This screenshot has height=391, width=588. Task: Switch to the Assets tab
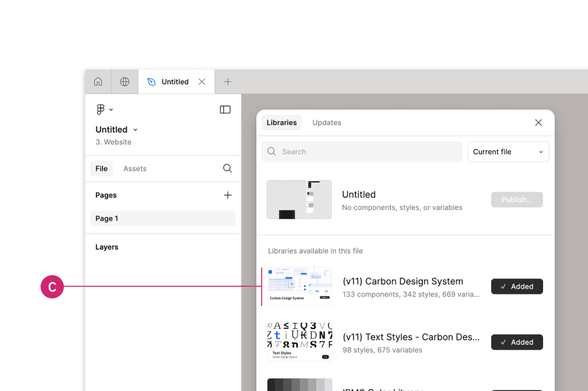point(135,169)
